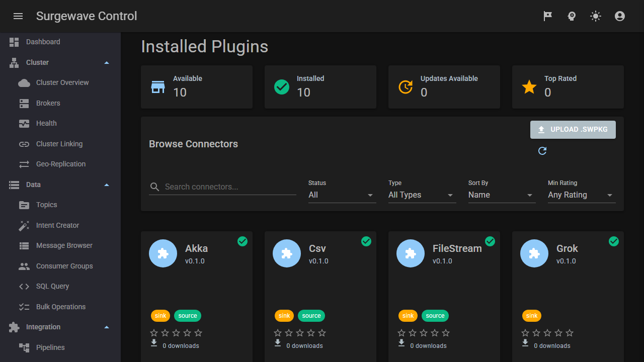Open the Brokers page

60,103
